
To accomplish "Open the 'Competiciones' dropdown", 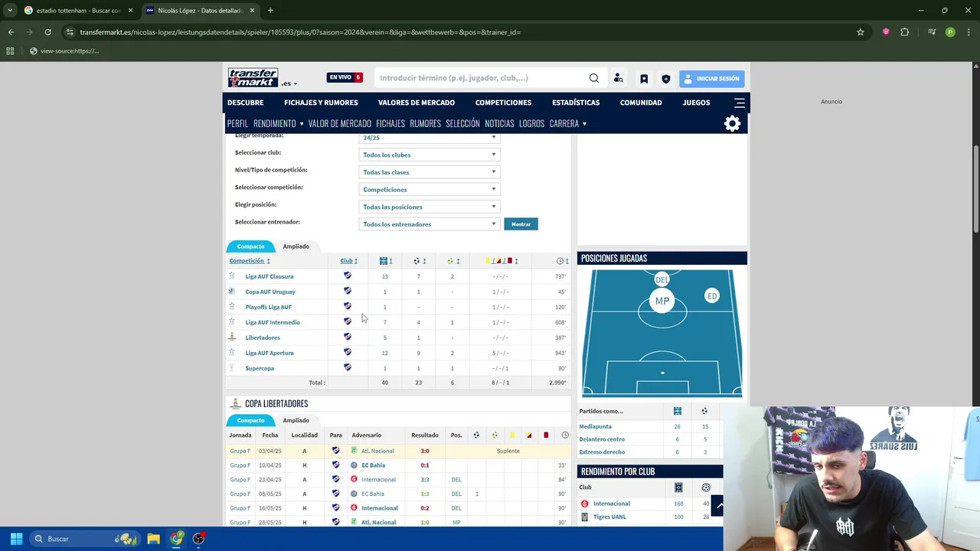I will click(x=430, y=189).
